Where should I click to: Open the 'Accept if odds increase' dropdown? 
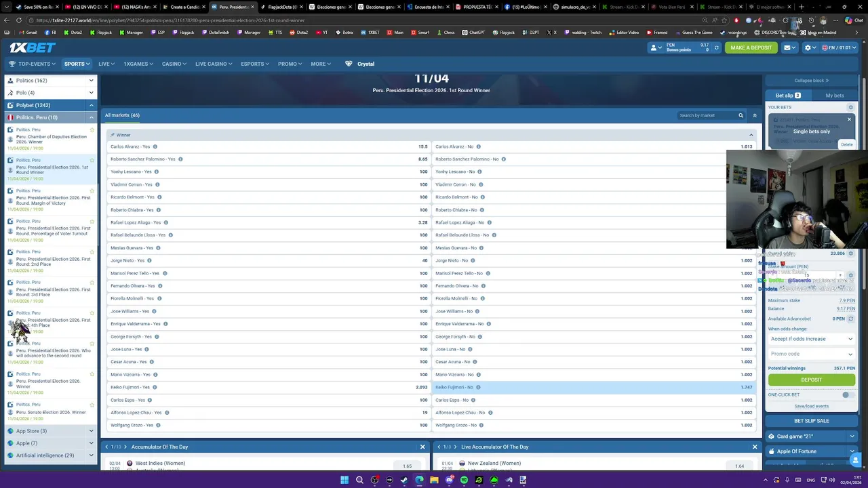811,339
